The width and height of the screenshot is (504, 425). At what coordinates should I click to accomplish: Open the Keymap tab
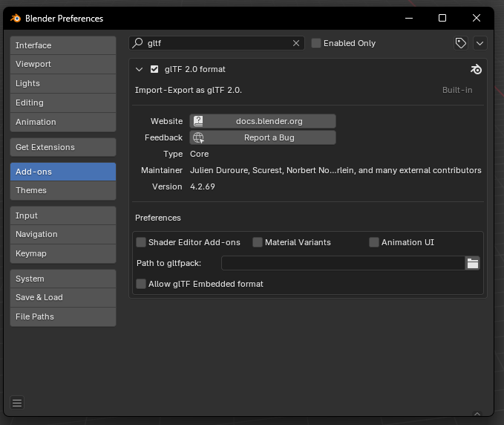[x=63, y=254]
